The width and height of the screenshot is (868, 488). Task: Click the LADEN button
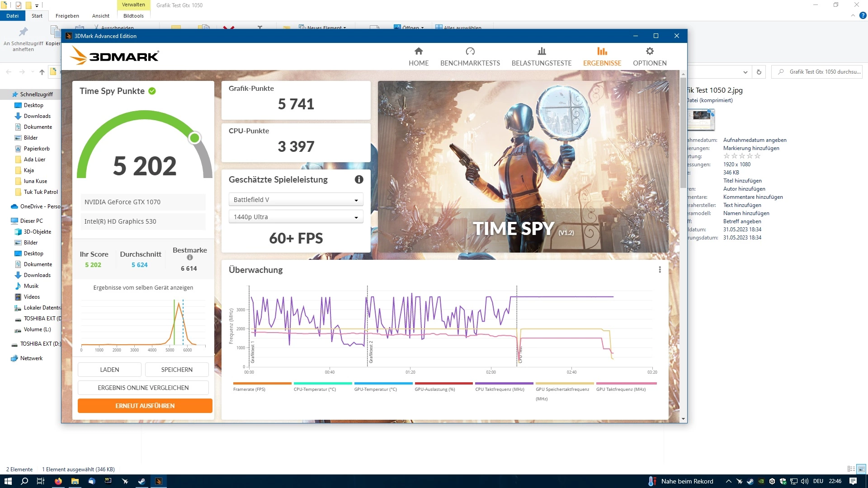coord(109,370)
